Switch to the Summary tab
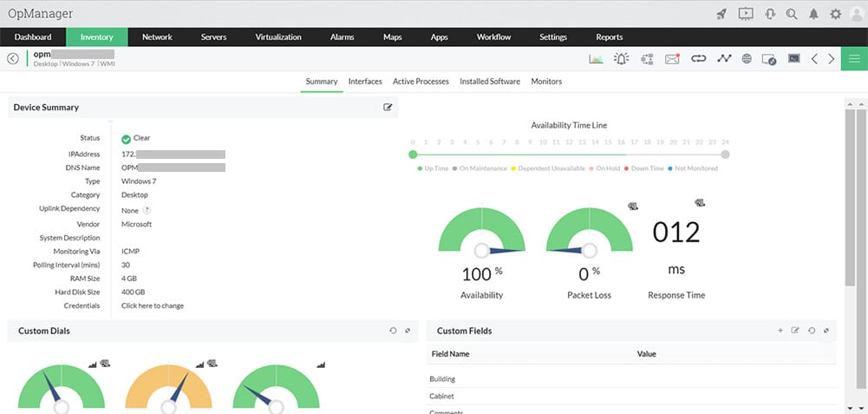The width and height of the screenshot is (868, 414). (x=322, y=82)
